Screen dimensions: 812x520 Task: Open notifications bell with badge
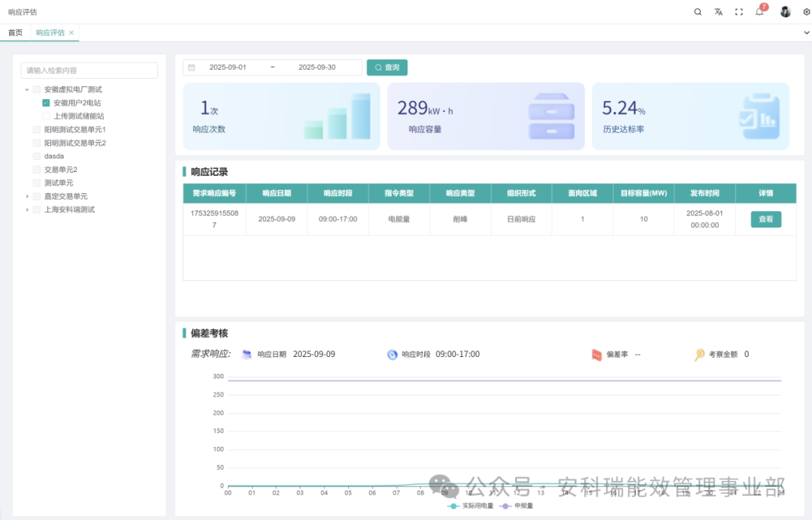pos(759,12)
